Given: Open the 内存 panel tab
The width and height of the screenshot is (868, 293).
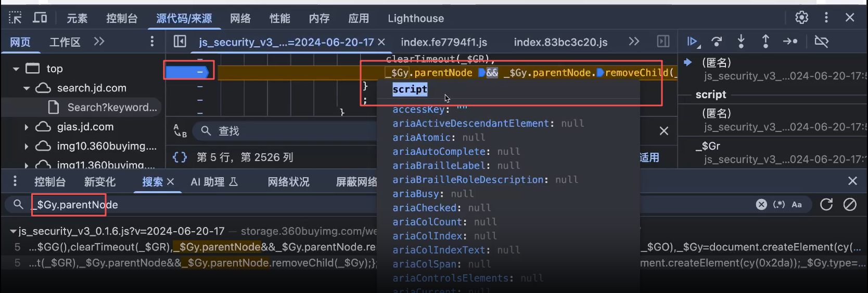Looking at the screenshot, I should click(x=319, y=19).
